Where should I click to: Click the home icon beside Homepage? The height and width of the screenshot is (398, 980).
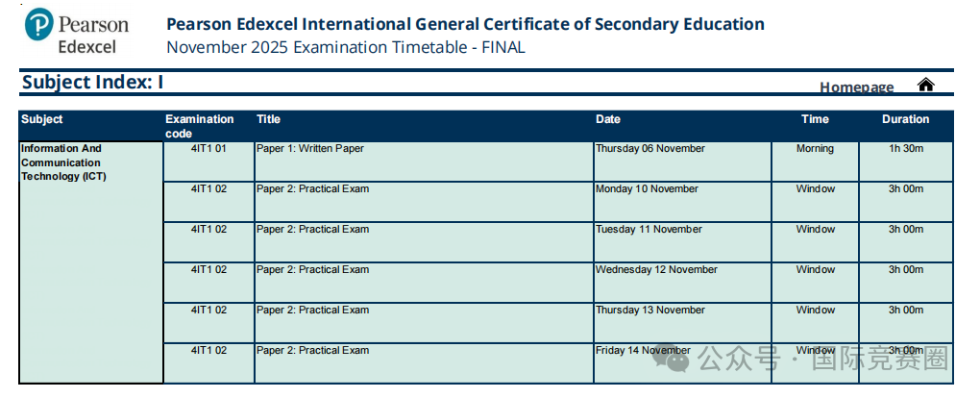pyautogui.click(x=925, y=84)
